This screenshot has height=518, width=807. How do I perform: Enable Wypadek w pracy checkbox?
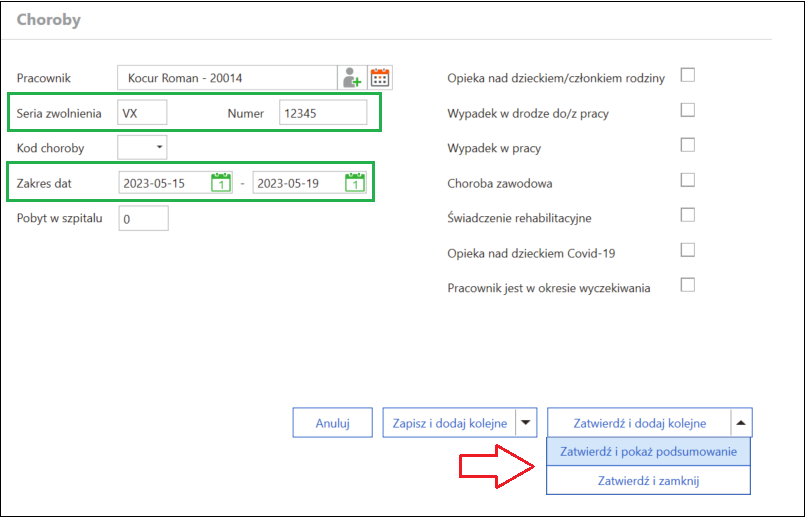point(688,145)
